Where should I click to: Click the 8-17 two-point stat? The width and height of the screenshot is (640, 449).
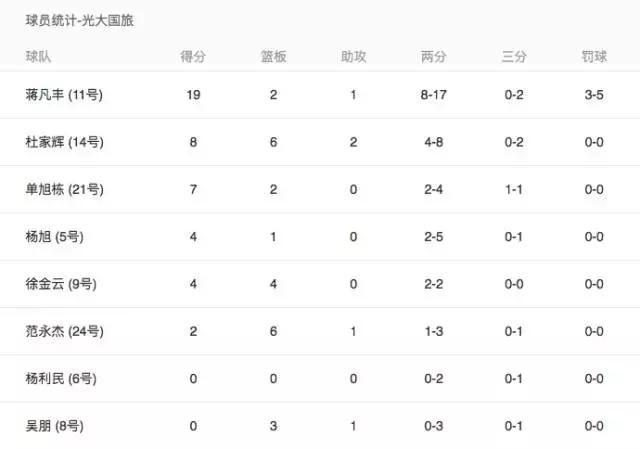(434, 95)
